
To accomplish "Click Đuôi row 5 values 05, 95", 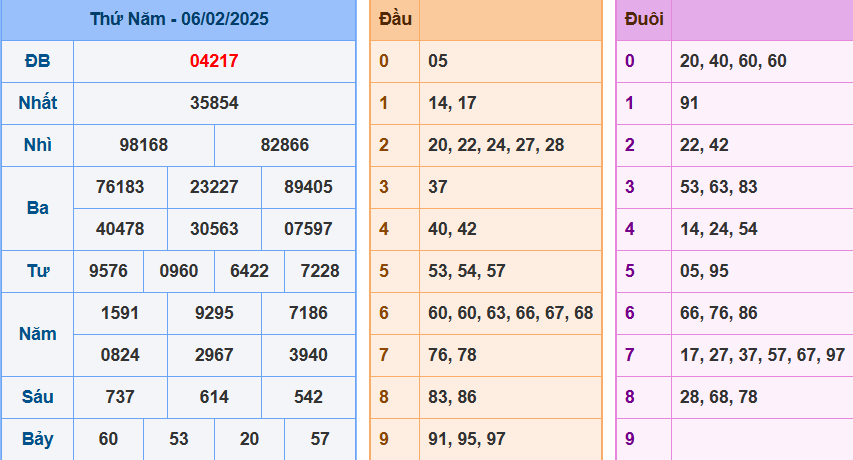I will pos(704,271).
